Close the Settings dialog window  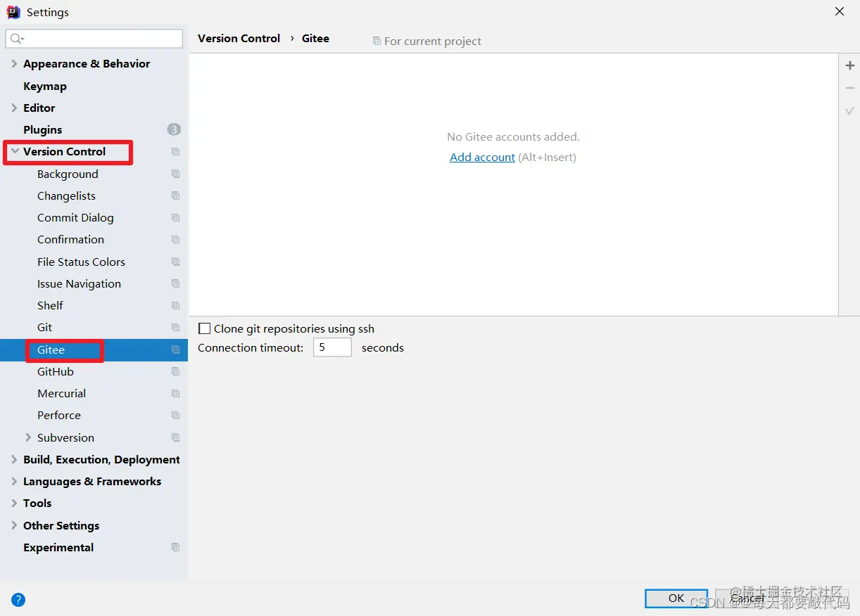click(840, 12)
